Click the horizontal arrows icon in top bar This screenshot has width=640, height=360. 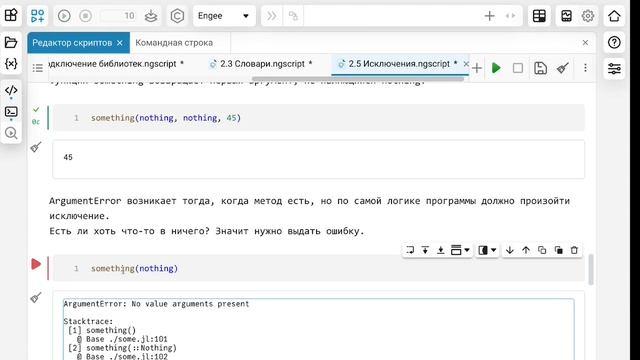(510, 16)
